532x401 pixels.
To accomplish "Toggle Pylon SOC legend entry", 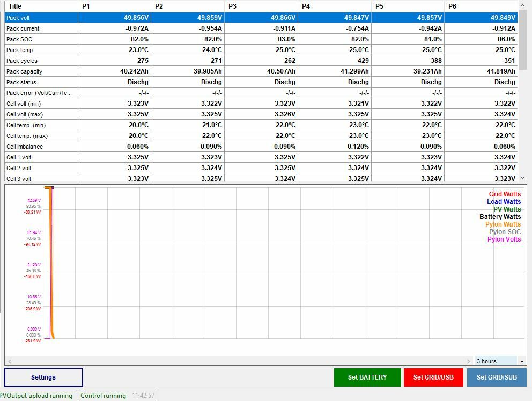I will click(505, 232).
